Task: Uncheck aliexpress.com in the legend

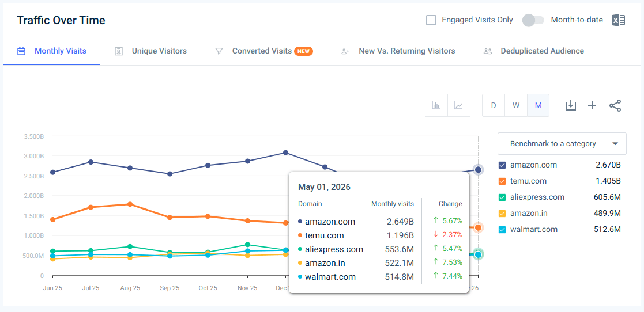Action: coord(502,197)
